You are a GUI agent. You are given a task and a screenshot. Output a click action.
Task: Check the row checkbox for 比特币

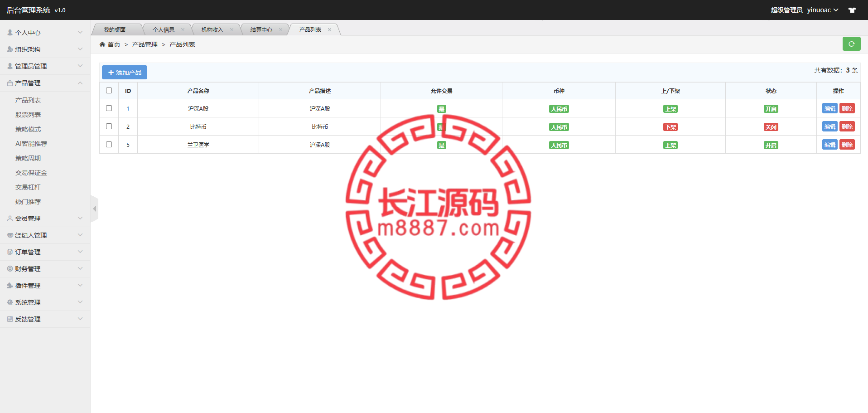pos(109,126)
